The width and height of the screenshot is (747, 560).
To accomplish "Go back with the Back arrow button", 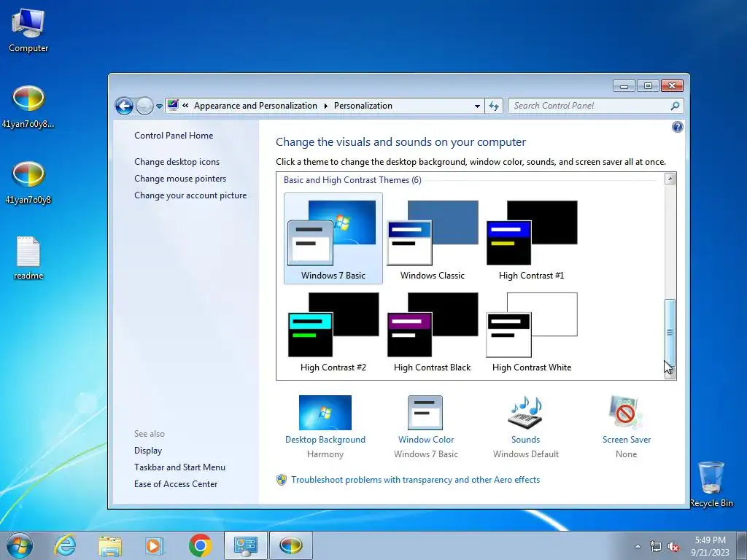I will coord(124,106).
